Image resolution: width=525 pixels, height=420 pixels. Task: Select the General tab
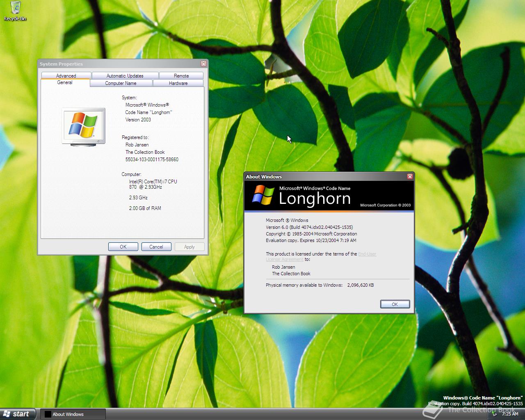click(65, 82)
